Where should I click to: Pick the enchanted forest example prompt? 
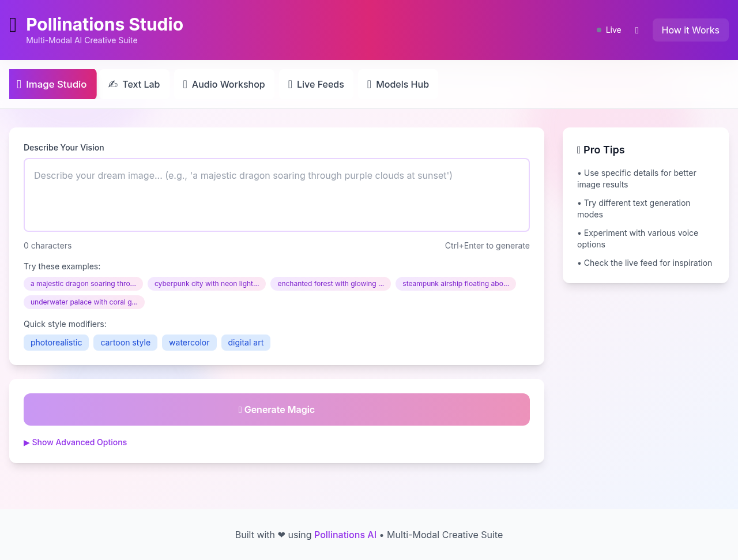330,284
